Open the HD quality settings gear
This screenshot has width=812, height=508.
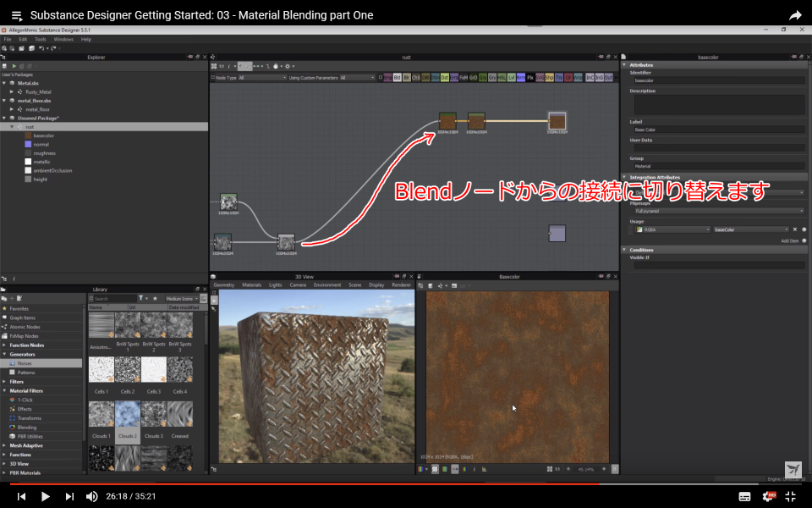[769, 497]
